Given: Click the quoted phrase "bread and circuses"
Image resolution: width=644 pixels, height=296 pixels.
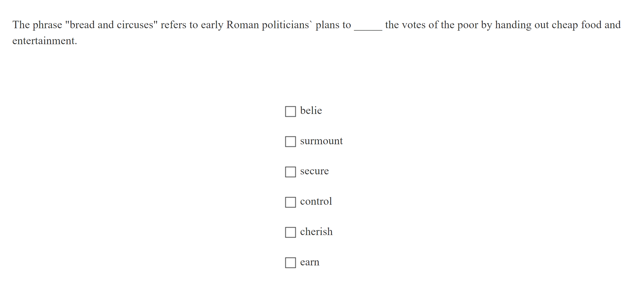Looking at the screenshot, I should click(x=111, y=25).
